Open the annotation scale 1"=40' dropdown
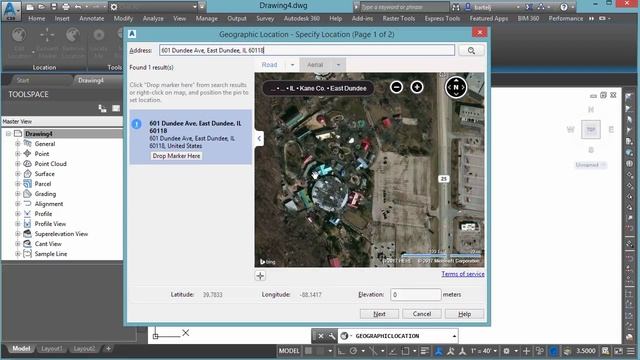Image resolution: width=640 pixels, height=360 pixels. coord(484,351)
